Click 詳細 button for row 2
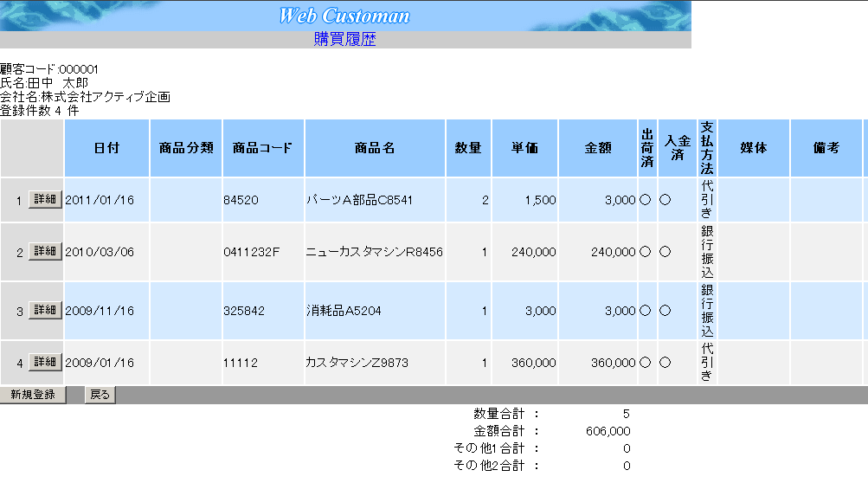The width and height of the screenshot is (868, 483). (x=45, y=251)
